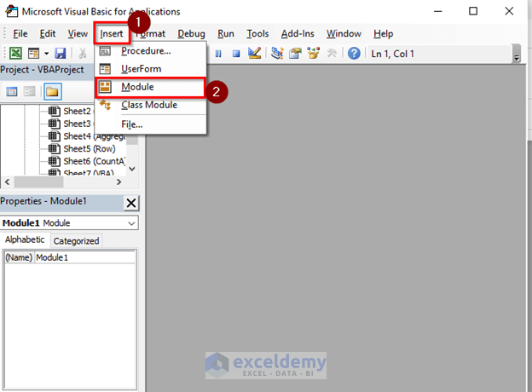The width and height of the screenshot is (532, 392).
Task: Click the View Microsoft Excel toolbar icon
Action: (15, 53)
